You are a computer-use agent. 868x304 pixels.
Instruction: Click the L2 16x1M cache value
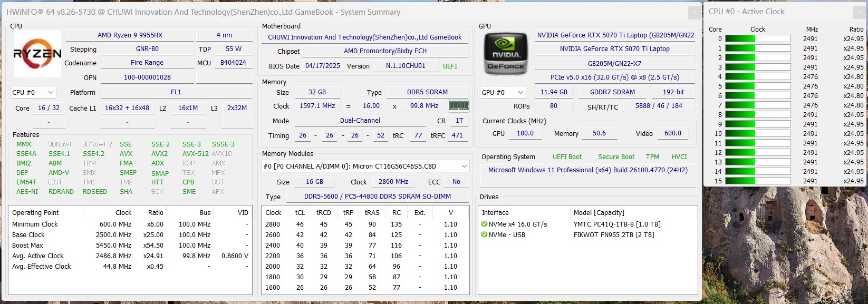(x=188, y=108)
